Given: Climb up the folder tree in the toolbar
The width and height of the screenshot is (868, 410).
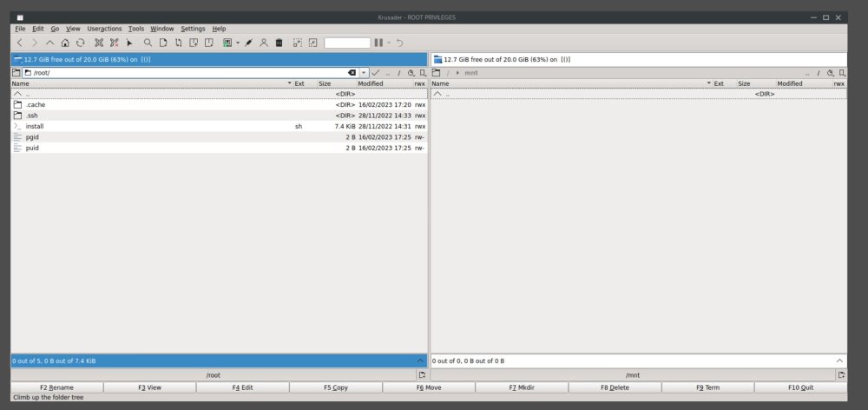Looking at the screenshot, I should (49, 43).
